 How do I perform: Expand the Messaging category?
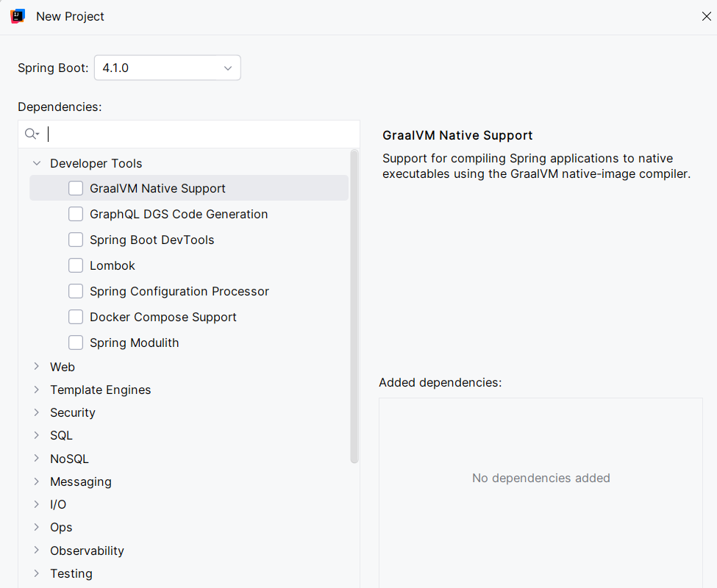[37, 481]
